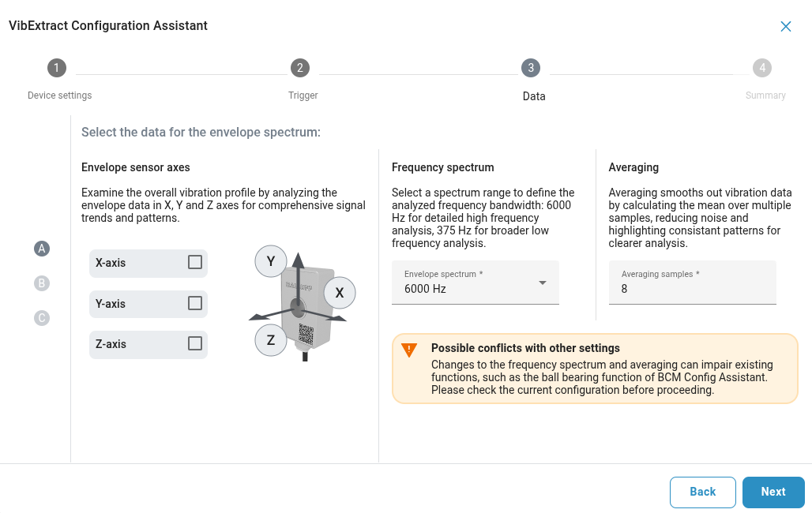Close the VibExtract Configuration Assistant dialog
Image resolution: width=812 pixels, height=513 pixels.
coord(786,26)
